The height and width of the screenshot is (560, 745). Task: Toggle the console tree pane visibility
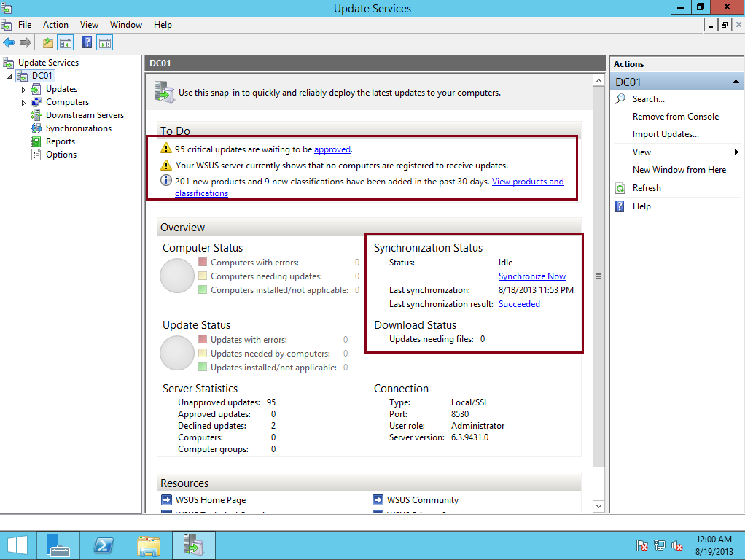pos(66,42)
